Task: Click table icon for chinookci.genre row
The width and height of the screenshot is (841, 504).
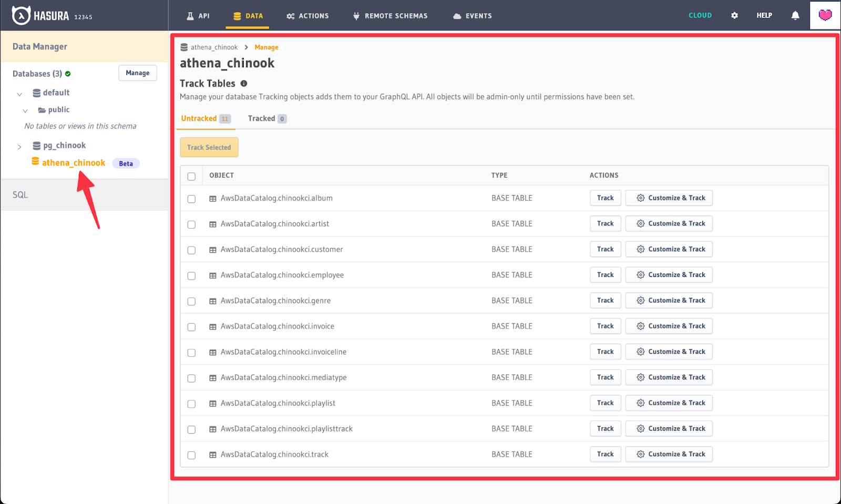Action: [213, 301]
